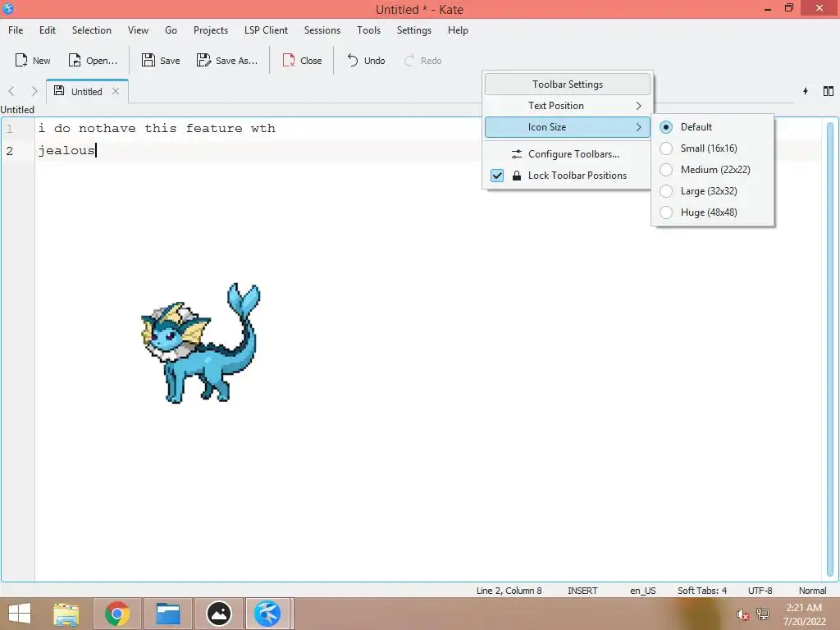Open the image viewer app in taskbar
Screen dimensions: 840x630
point(218,614)
